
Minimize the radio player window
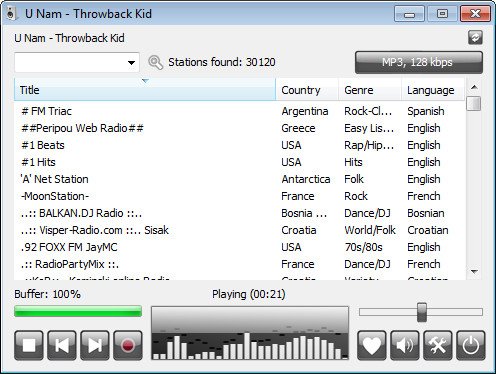(x=409, y=14)
